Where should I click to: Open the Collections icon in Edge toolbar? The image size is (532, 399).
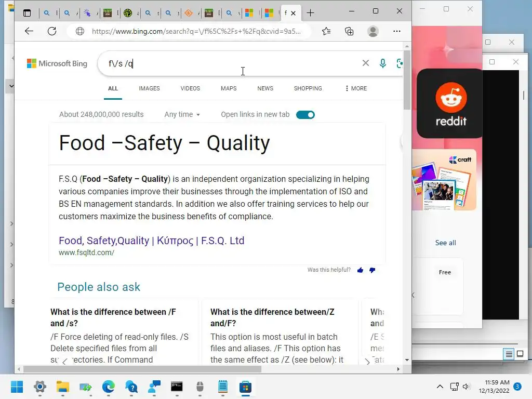coord(349,31)
